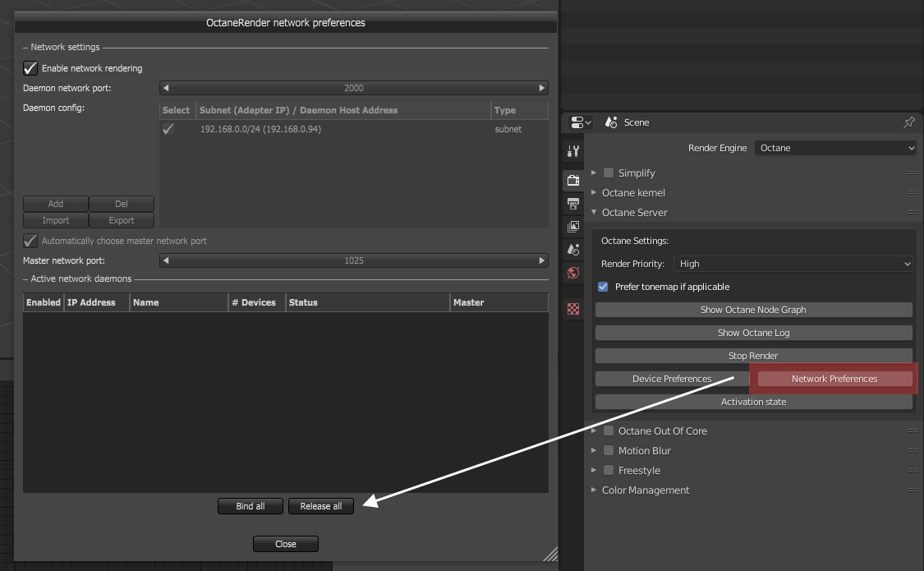Expand the Color Management panel
The height and width of the screenshot is (571, 924).
(x=594, y=490)
